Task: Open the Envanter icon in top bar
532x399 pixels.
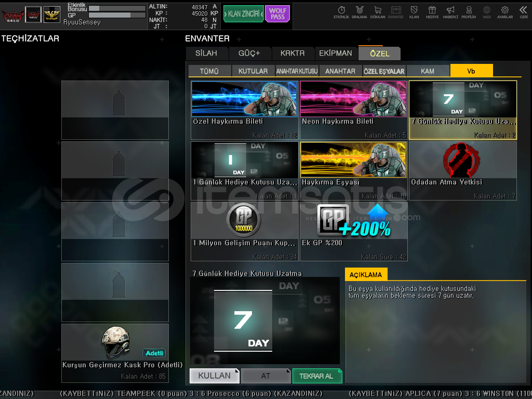Action: tap(395, 12)
